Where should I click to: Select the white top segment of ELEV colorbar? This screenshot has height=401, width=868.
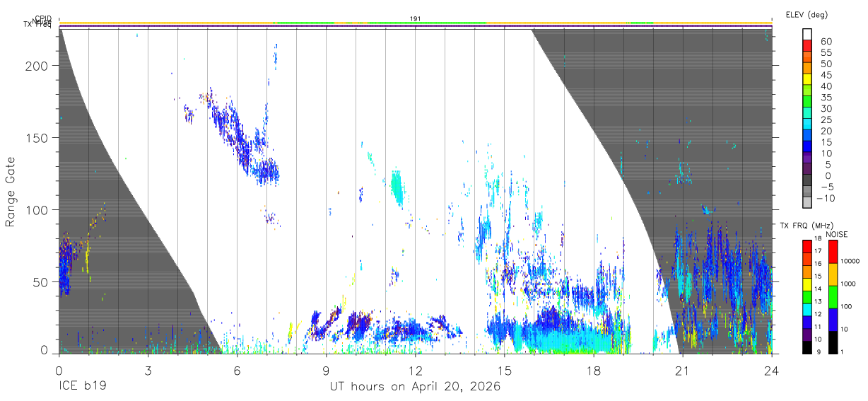tap(807, 34)
